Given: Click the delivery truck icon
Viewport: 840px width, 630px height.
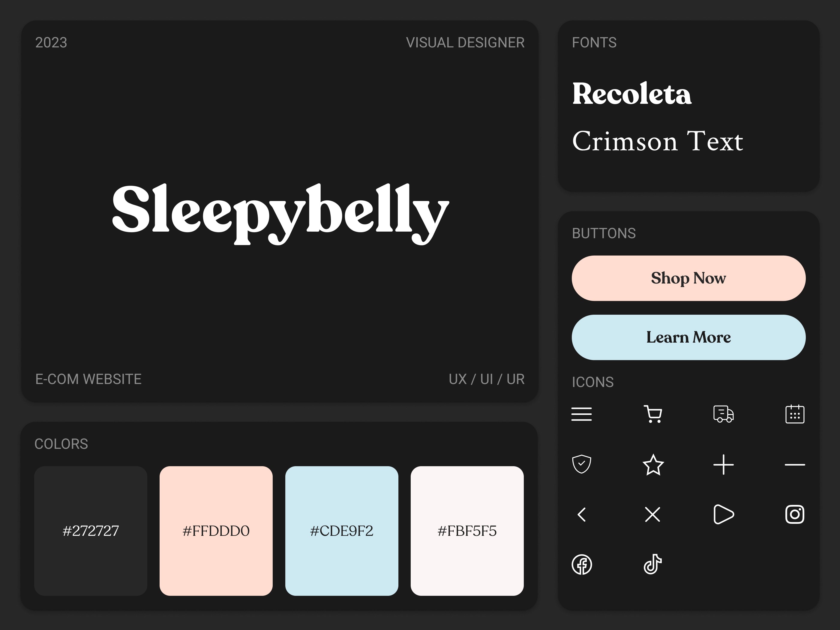Looking at the screenshot, I should point(723,414).
